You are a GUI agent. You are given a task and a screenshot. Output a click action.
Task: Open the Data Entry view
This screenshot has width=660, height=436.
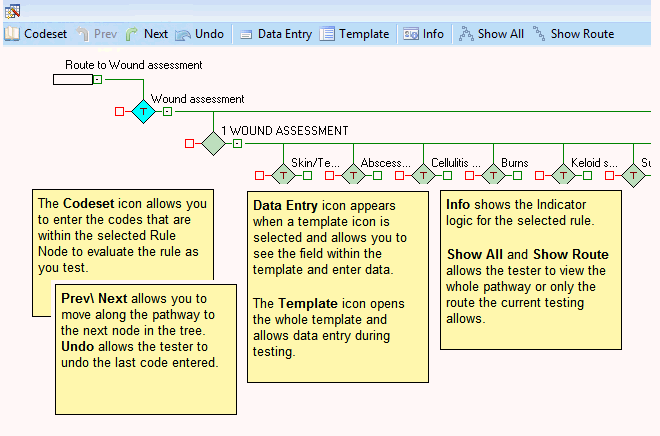pos(275,34)
